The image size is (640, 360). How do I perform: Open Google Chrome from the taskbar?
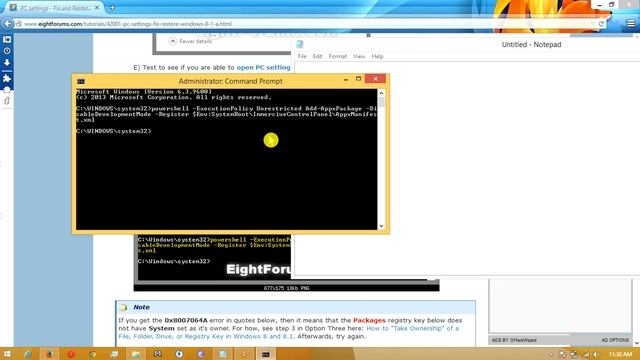(93, 354)
